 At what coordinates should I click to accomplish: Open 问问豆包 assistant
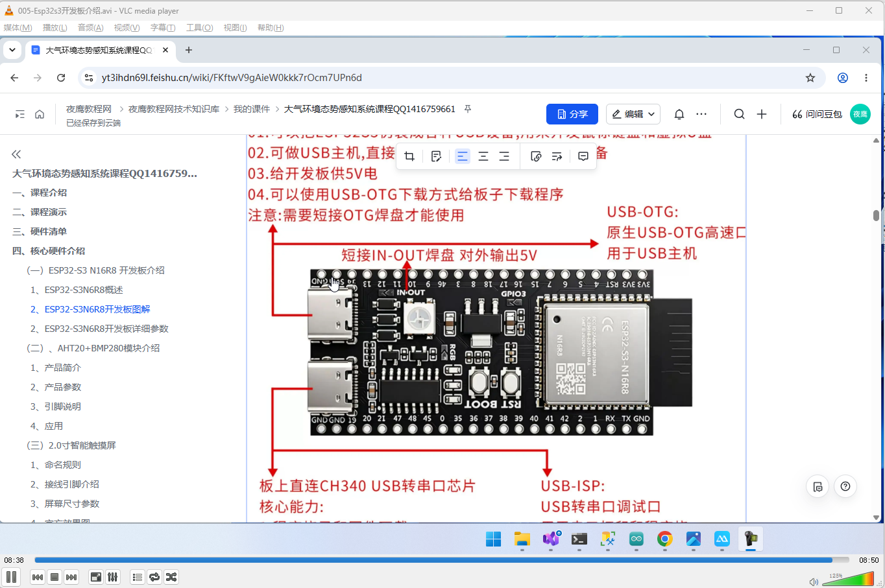(817, 114)
